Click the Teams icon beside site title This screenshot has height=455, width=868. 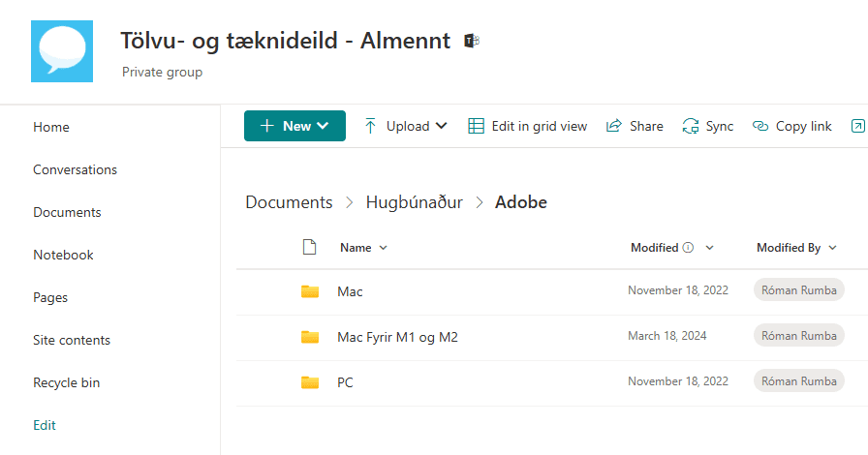[x=472, y=41]
